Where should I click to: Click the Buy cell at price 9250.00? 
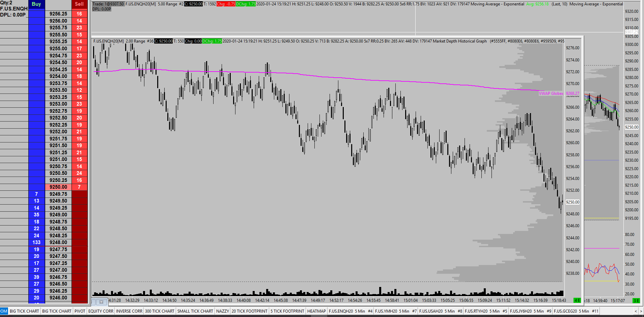pyautogui.click(x=36, y=187)
